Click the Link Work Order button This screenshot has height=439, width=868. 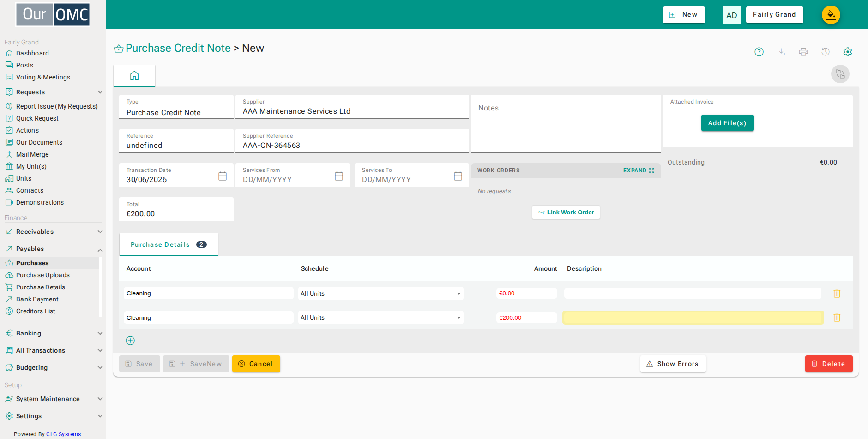[566, 212]
